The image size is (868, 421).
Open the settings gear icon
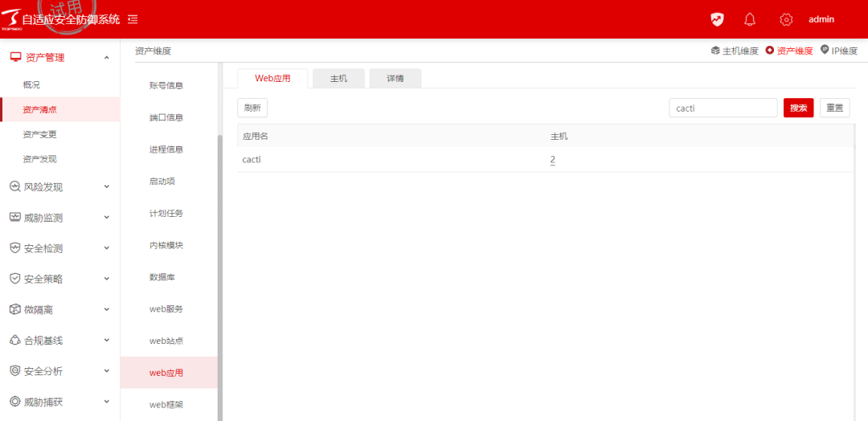786,19
